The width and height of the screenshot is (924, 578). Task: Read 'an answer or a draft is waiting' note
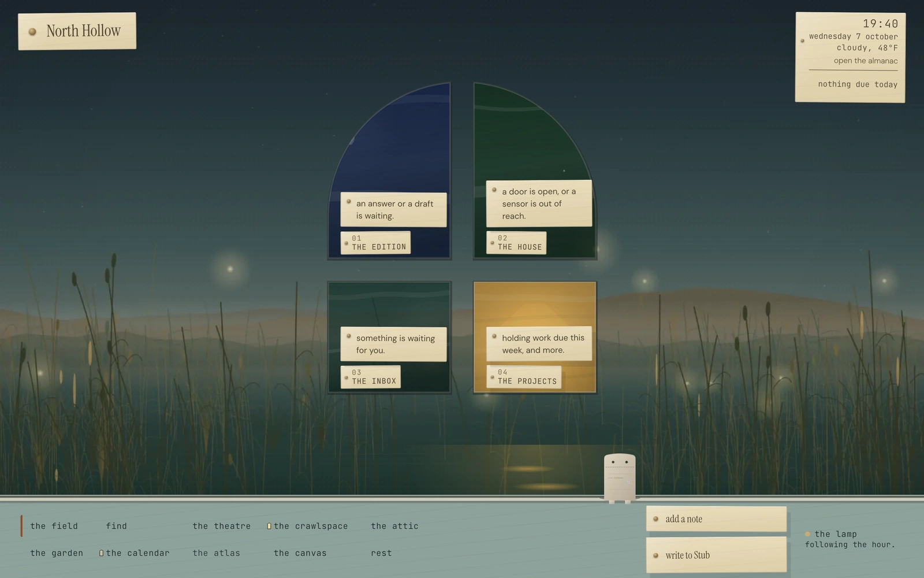pos(393,210)
